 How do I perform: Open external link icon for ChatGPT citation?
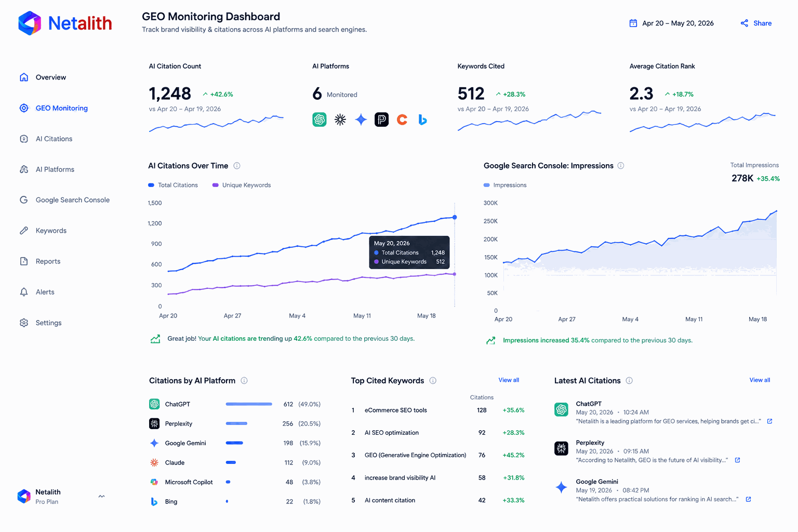pyautogui.click(x=770, y=421)
